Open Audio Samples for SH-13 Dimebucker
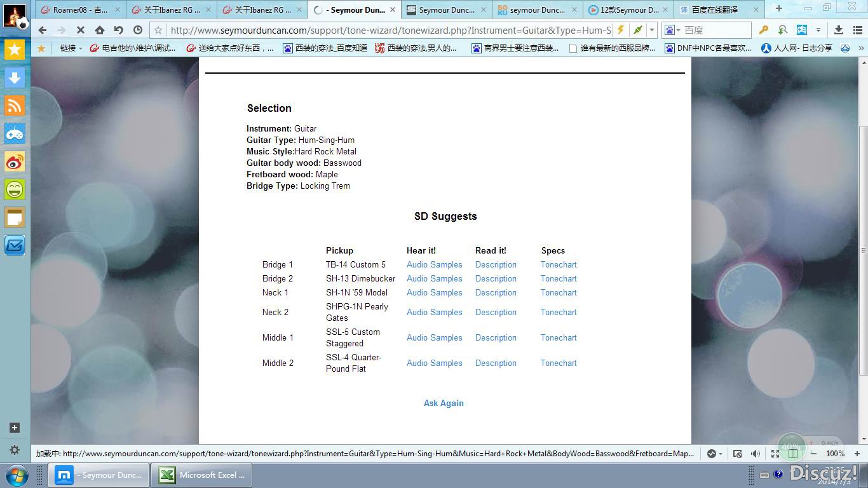Screen dimensions: 868x488 pyautogui.click(x=434, y=278)
